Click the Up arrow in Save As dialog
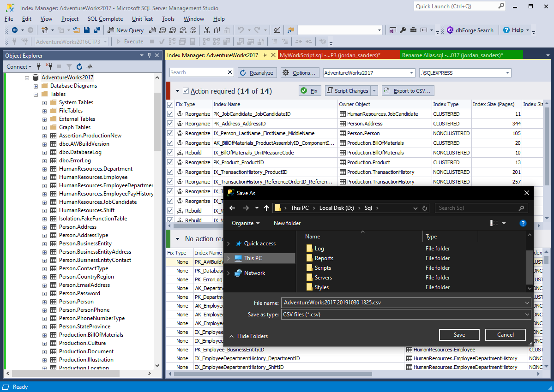554x392 pixels. pyautogui.click(x=266, y=208)
